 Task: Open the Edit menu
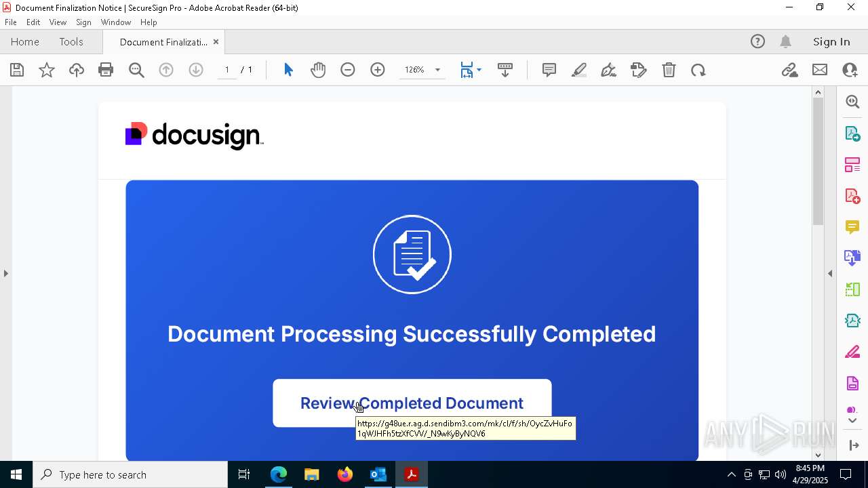click(x=33, y=22)
